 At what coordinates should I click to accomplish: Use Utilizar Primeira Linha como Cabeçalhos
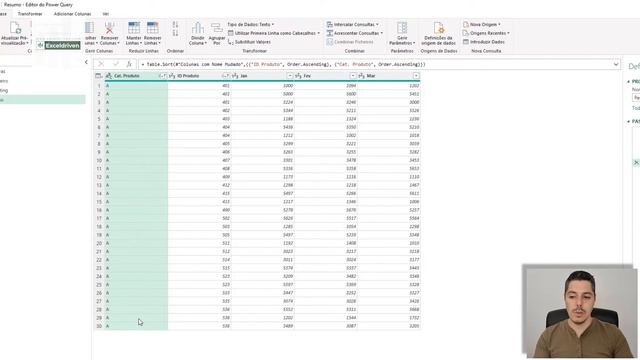click(x=273, y=33)
